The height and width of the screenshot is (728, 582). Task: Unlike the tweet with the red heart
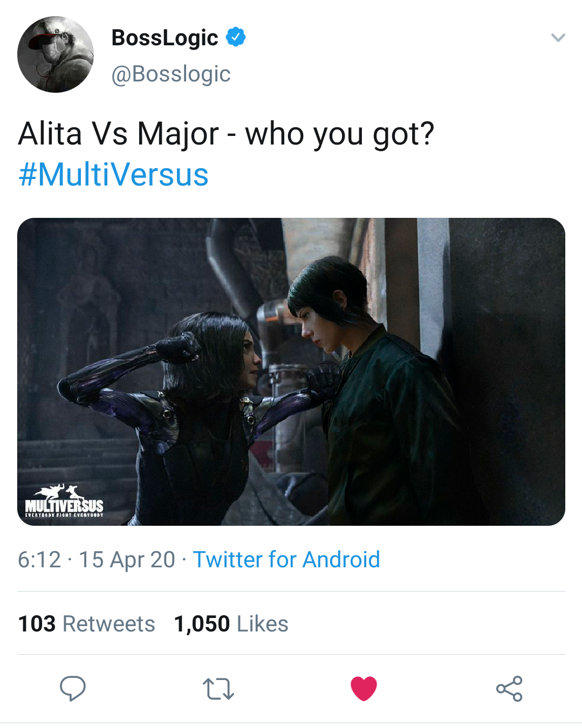coord(364,689)
